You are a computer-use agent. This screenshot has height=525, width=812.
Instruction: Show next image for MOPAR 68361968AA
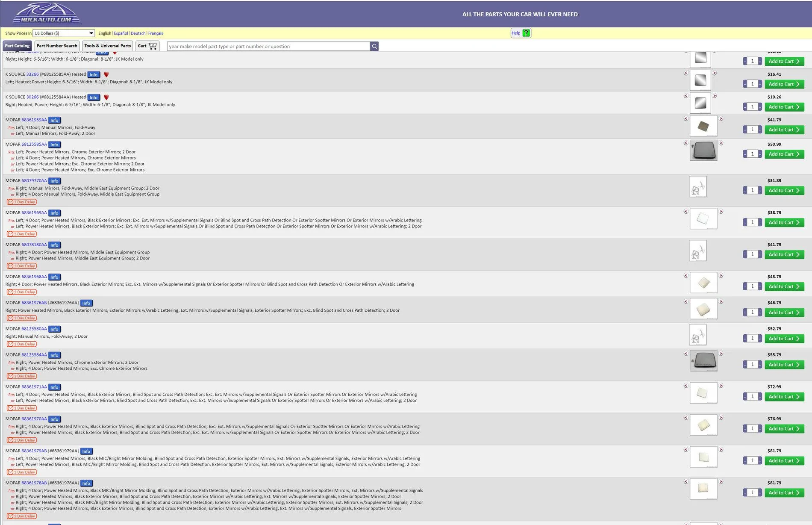721,276
